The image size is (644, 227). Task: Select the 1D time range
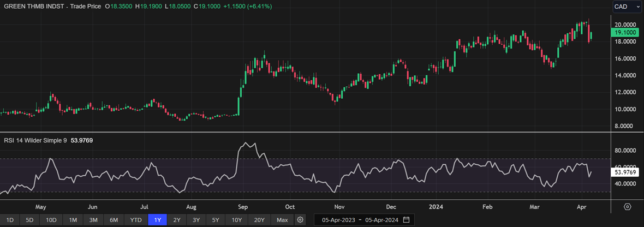click(10, 220)
